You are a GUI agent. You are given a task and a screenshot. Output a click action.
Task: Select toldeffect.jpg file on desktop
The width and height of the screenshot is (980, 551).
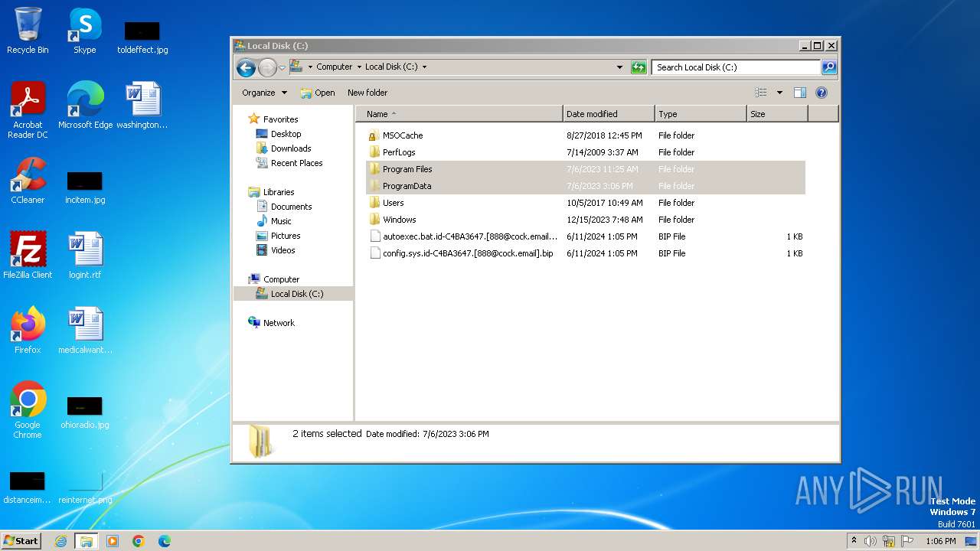pos(142,37)
